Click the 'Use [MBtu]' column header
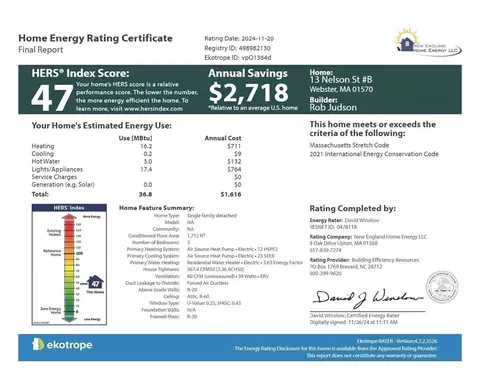This screenshot has height=371, width=480. 135,138
